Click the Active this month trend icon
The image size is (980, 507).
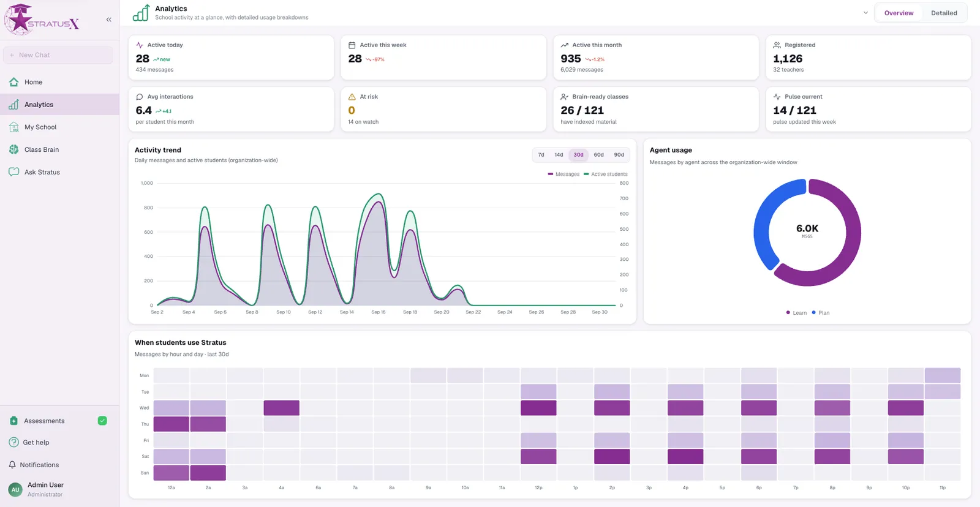pyautogui.click(x=565, y=45)
